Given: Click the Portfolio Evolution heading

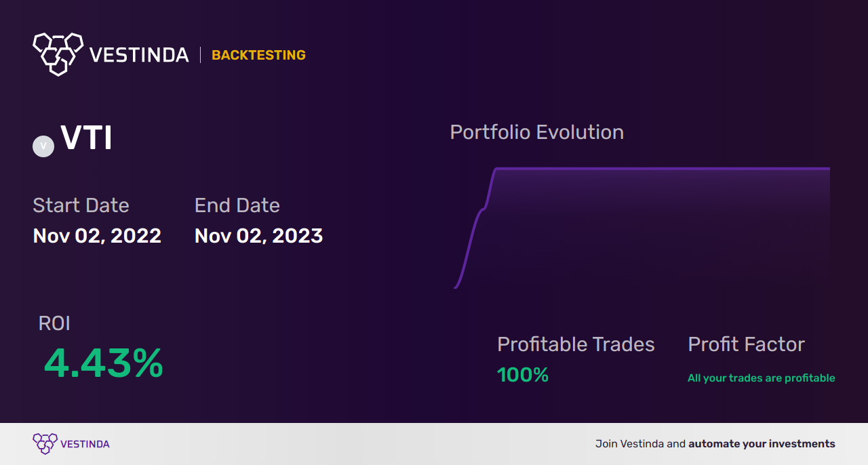Looking at the screenshot, I should pyautogui.click(x=537, y=132).
